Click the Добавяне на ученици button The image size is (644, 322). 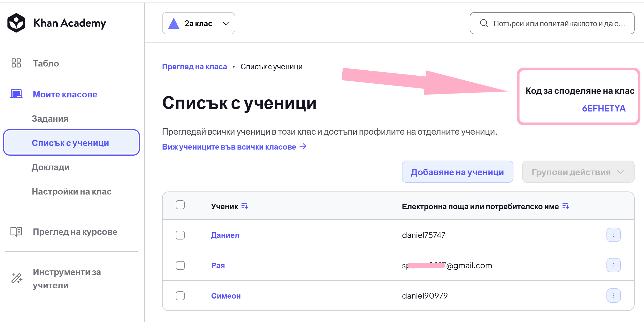tap(457, 172)
